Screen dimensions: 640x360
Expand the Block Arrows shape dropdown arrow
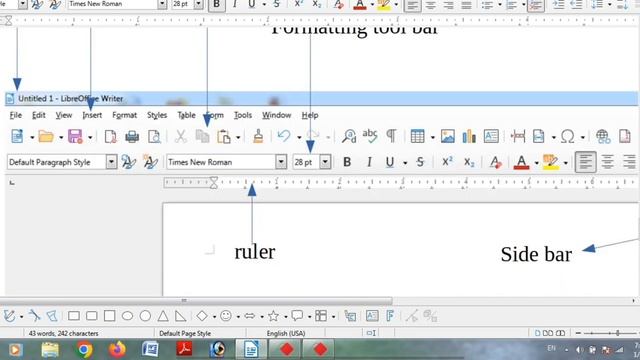(262, 317)
